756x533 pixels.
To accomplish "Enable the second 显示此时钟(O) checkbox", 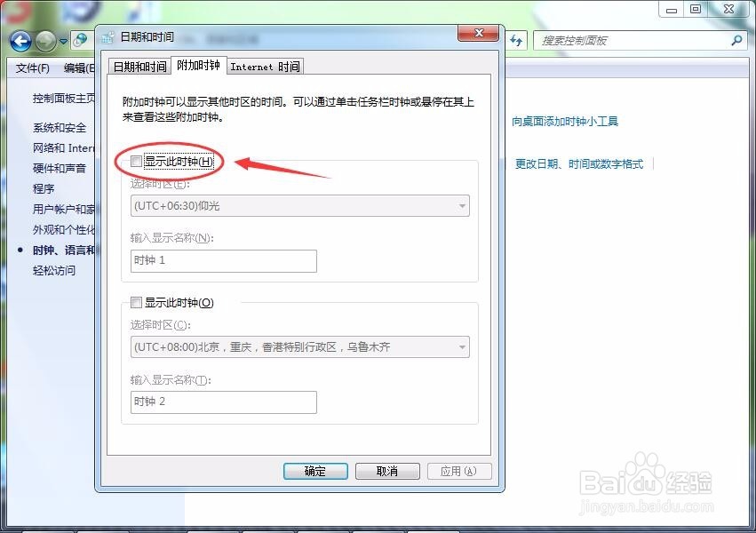I will pos(135,302).
